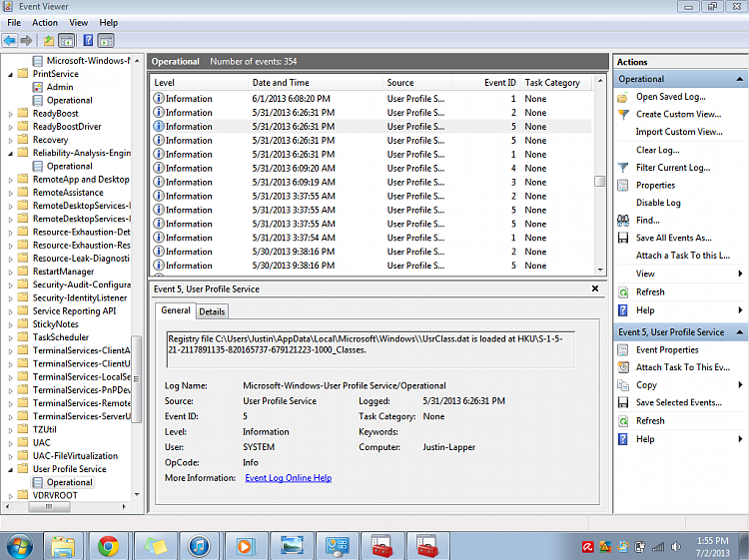The height and width of the screenshot is (560, 749).
Task: Launch Google Chrome from the taskbar
Action: [108, 546]
